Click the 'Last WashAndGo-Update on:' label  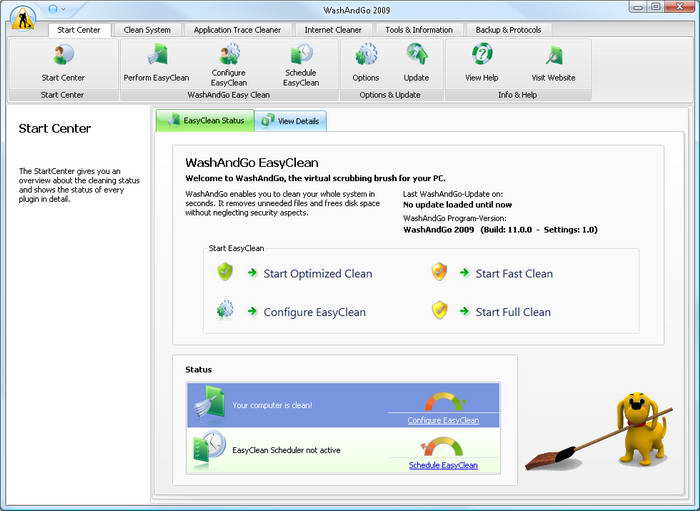click(x=453, y=194)
